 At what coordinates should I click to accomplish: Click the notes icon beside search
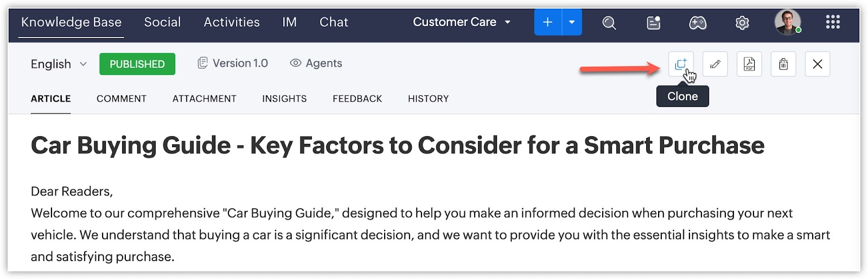click(654, 23)
